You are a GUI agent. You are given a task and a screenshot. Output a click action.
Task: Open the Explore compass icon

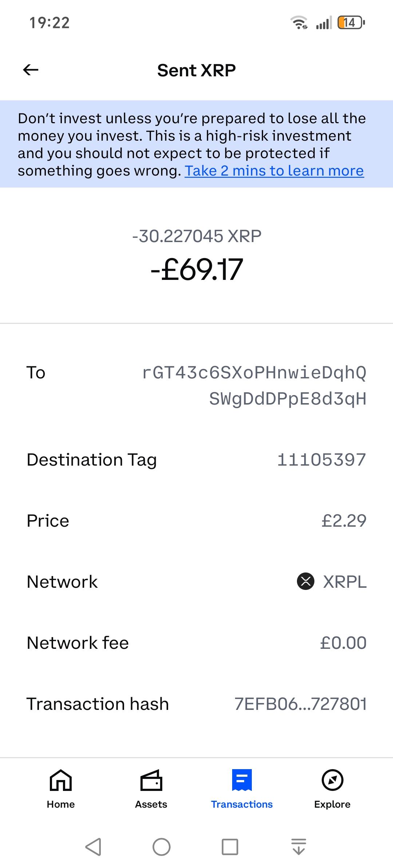pyautogui.click(x=332, y=780)
